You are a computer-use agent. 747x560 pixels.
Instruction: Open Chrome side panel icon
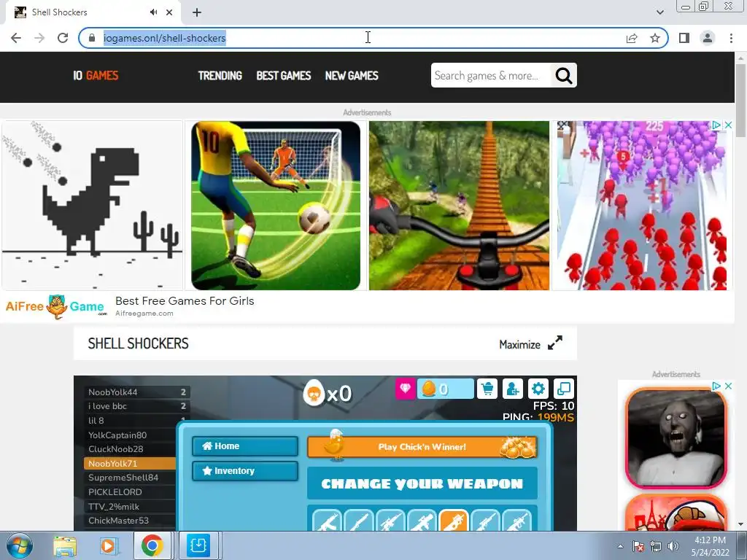(x=684, y=38)
